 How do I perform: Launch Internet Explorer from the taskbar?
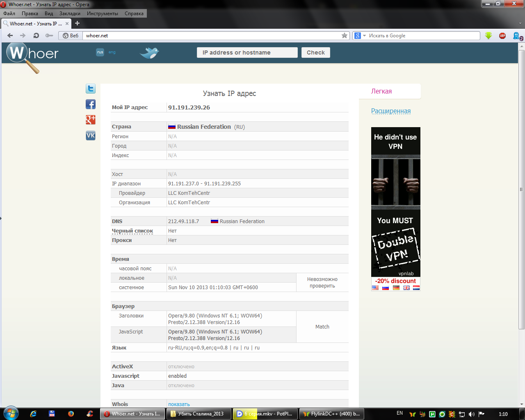(x=33, y=414)
